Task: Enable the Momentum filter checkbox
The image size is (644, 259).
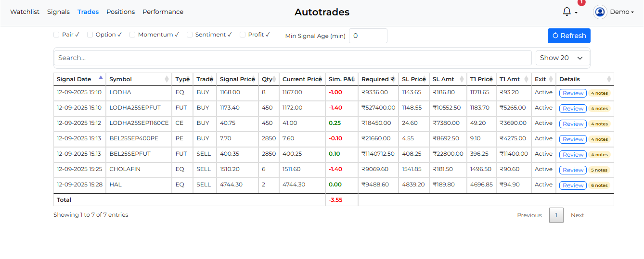Action: click(x=132, y=35)
